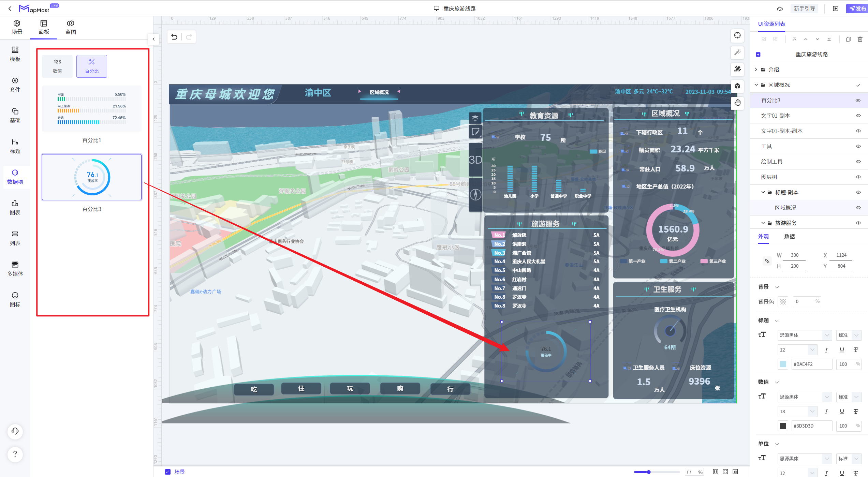Open the 图表 charts category
Screen dimensions: 868x477
coord(15,208)
